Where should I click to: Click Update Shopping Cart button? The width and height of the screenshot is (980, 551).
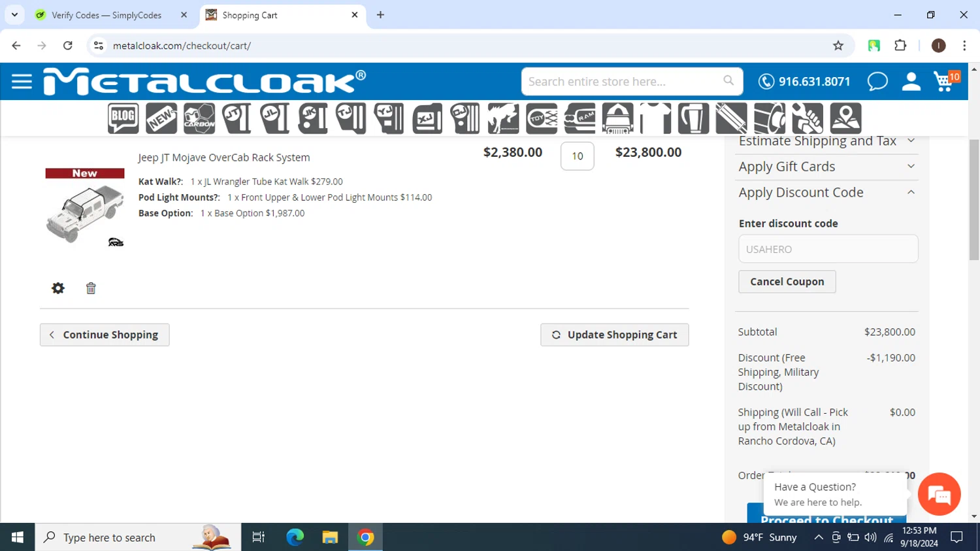615,335
